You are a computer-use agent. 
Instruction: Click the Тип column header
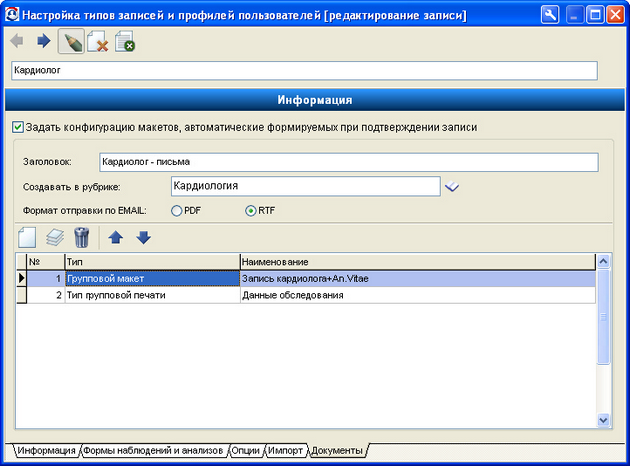pyautogui.click(x=152, y=262)
